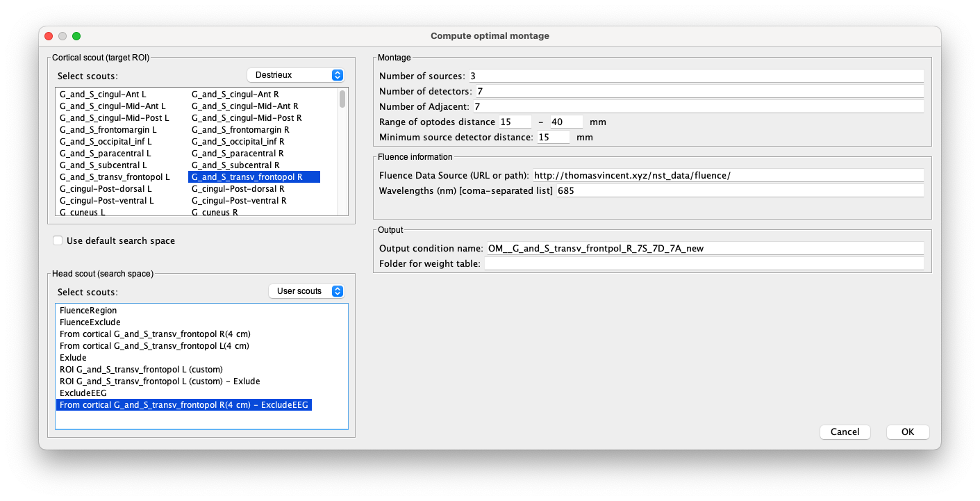The image size is (980, 501).
Task: Select ROI G_and_S_transv_frontopol L (custom) - Exlude
Action: coord(160,381)
